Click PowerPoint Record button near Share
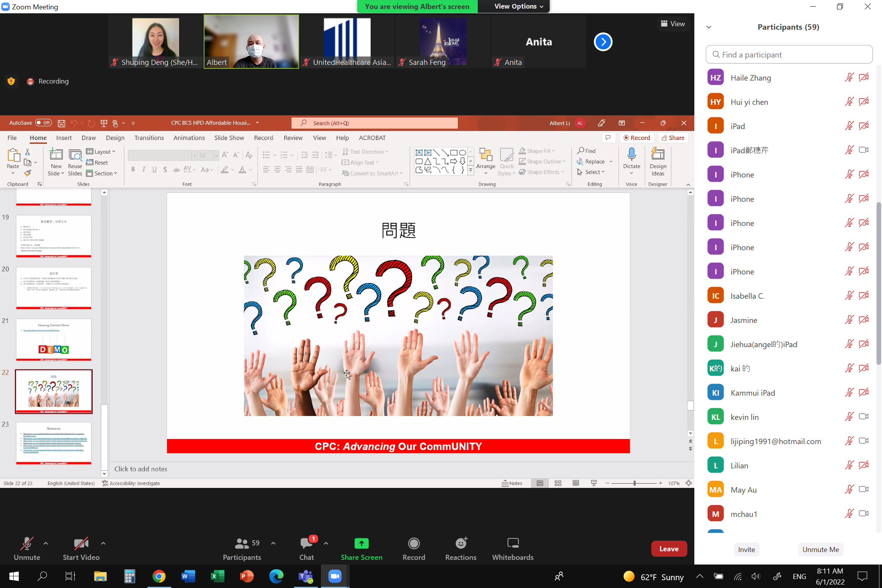Screen dimensions: 882x588 [637, 138]
